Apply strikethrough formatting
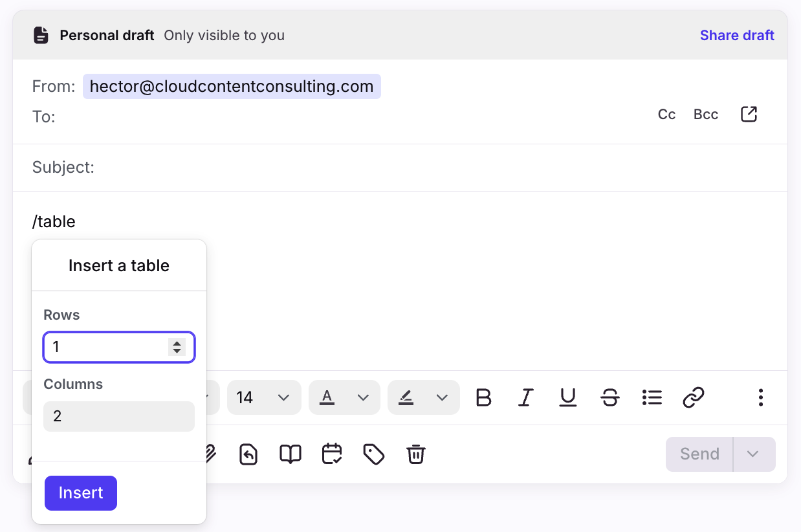 coord(609,397)
